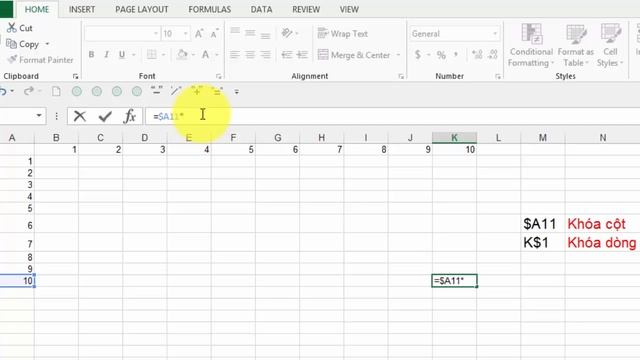
Task: Toggle bold formatting
Action: click(91, 54)
